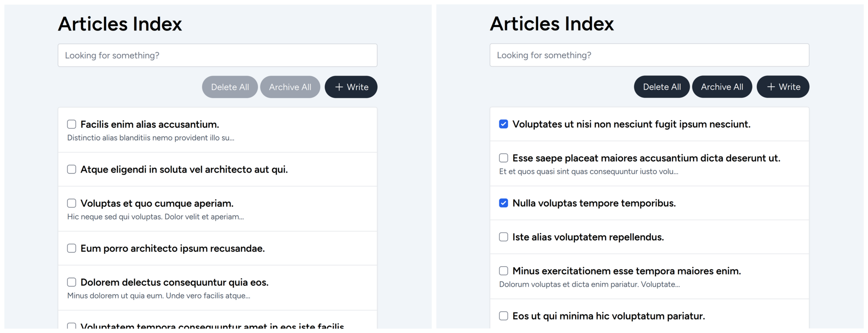
Task: Click the plus Write button in right panel
Action: pyautogui.click(x=783, y=87)
